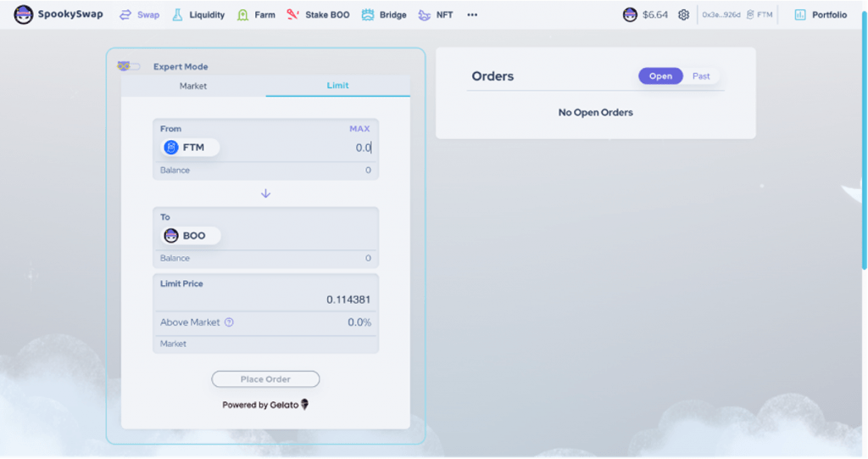Open the Powered by Gelato link
This screenshot has width=868, height=459.
click(x=265, y=405)
